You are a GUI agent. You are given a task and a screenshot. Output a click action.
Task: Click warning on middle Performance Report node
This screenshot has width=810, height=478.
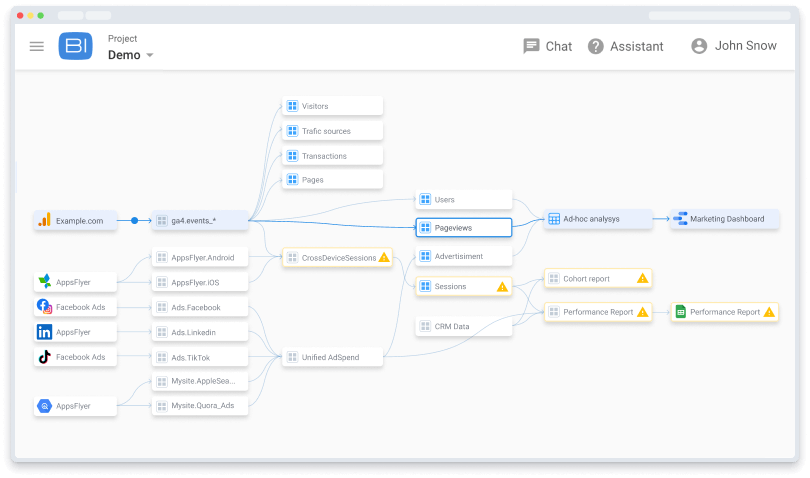click(642, 312)
